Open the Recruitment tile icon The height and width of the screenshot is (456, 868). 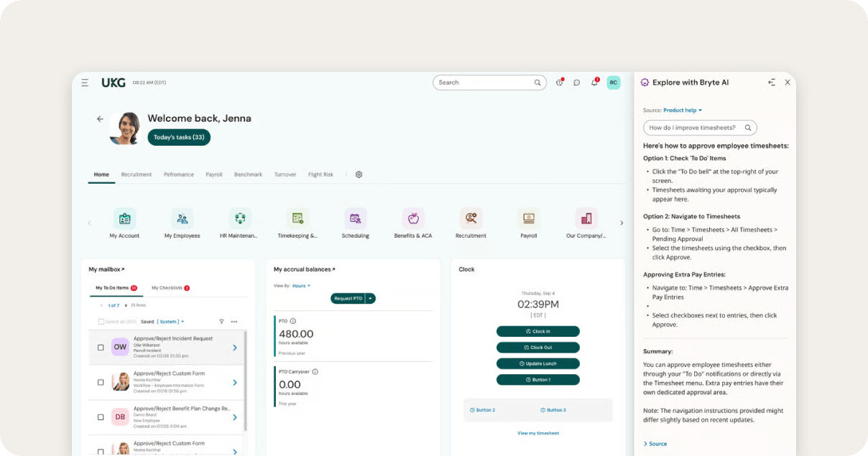[x=471, y=218]
